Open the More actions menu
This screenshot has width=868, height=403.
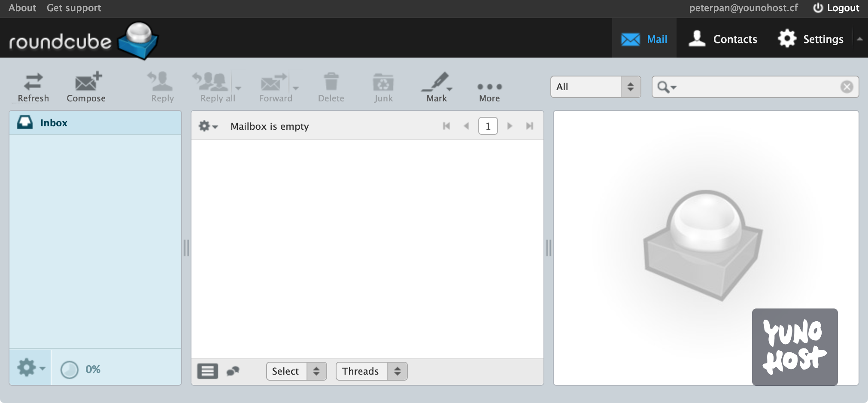click(x=489, y=91)
